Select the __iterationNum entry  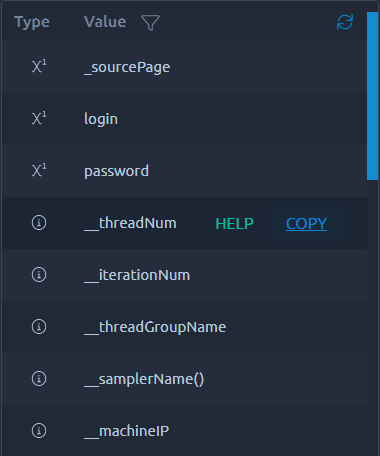pyautogui.click(x=184, y=275)
